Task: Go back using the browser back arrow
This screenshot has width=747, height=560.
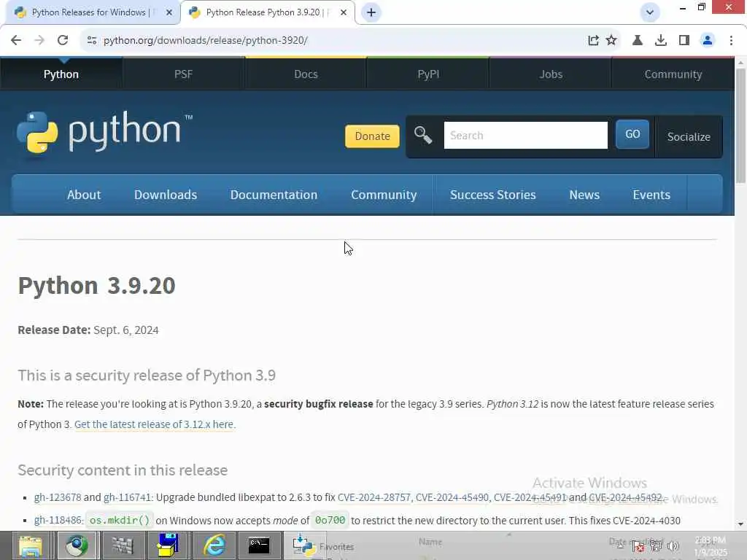Action: pos(16,41)
